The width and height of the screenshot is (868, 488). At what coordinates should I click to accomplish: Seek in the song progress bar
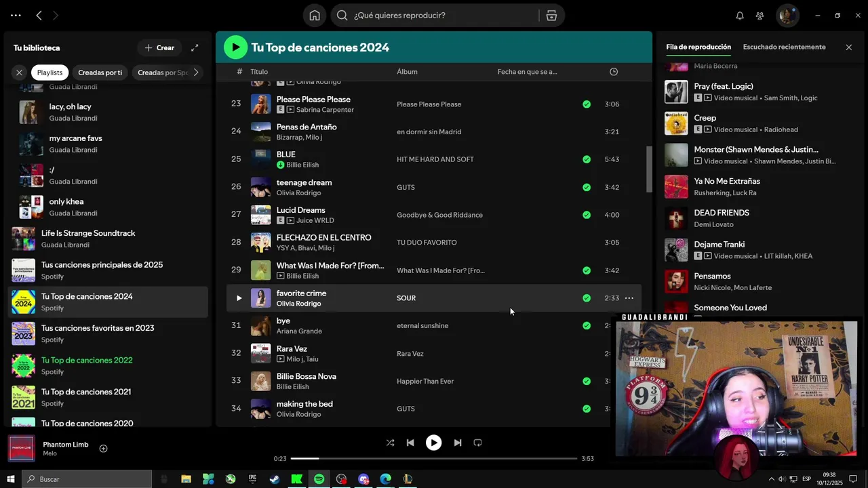434,459
